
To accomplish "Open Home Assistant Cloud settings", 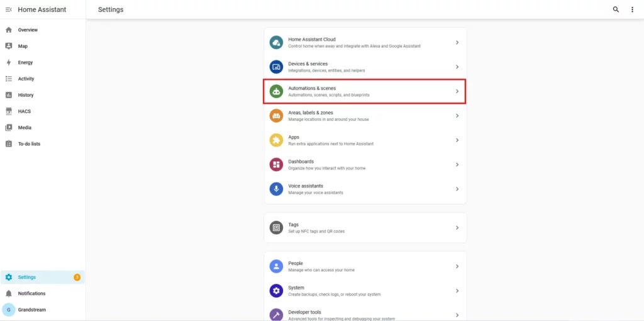I will click(365, 42).
